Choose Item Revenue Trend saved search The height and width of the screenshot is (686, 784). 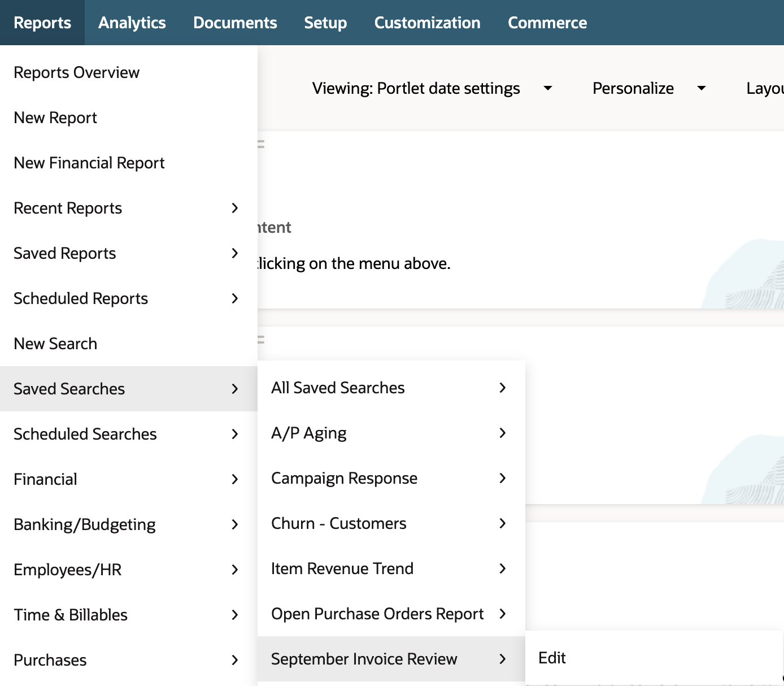click(391, 568)
